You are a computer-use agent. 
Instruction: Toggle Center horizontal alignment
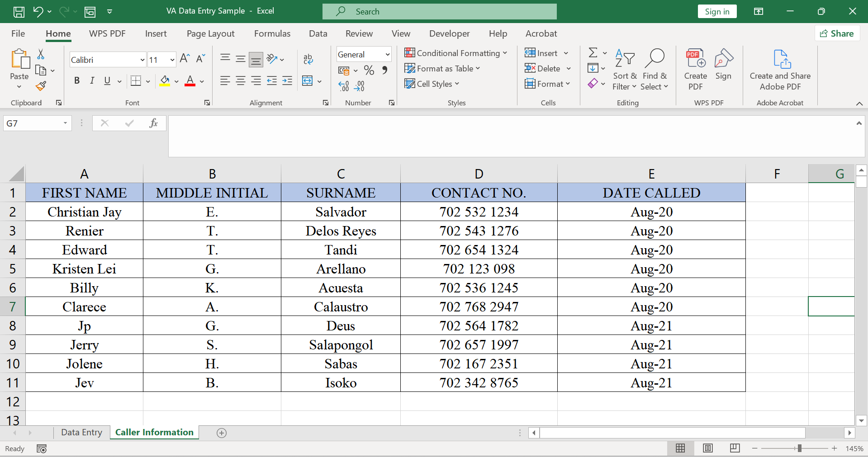tap(241, 81)
